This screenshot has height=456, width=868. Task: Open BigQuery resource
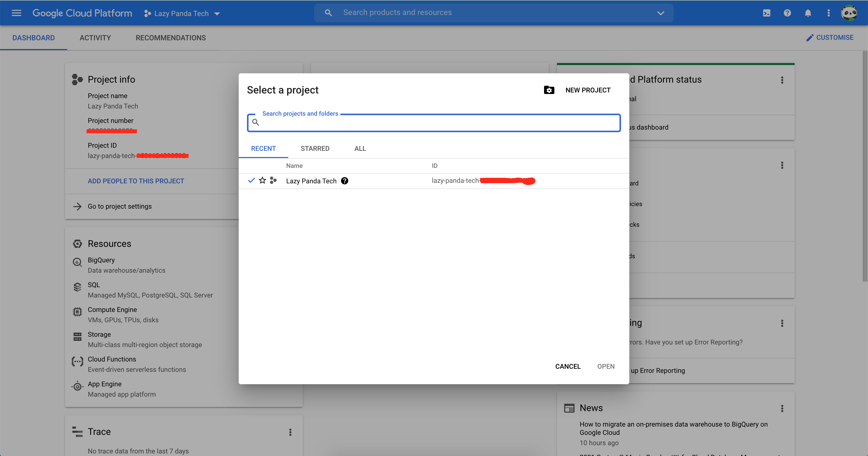tap(101, 260)
